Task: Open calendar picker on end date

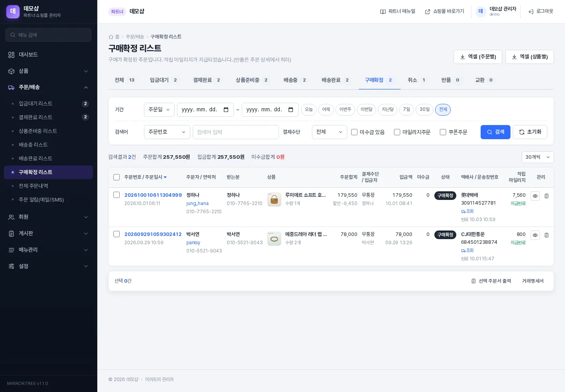Action: pos(291,110)
